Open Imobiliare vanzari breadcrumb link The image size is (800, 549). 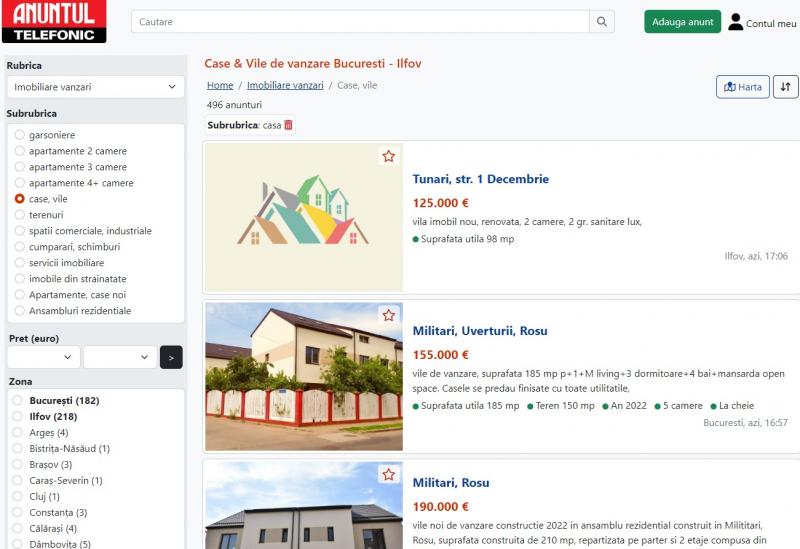click(x=285, y=85)
